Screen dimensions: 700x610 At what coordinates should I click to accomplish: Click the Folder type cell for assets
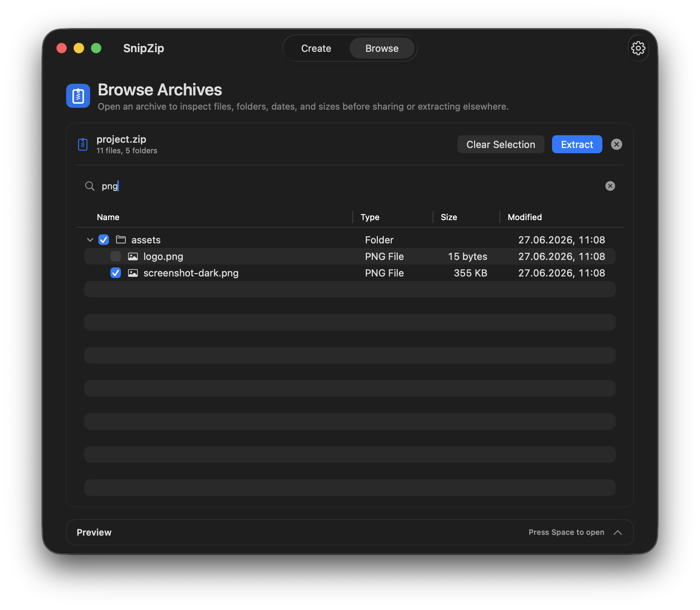[x=379, y=240]
